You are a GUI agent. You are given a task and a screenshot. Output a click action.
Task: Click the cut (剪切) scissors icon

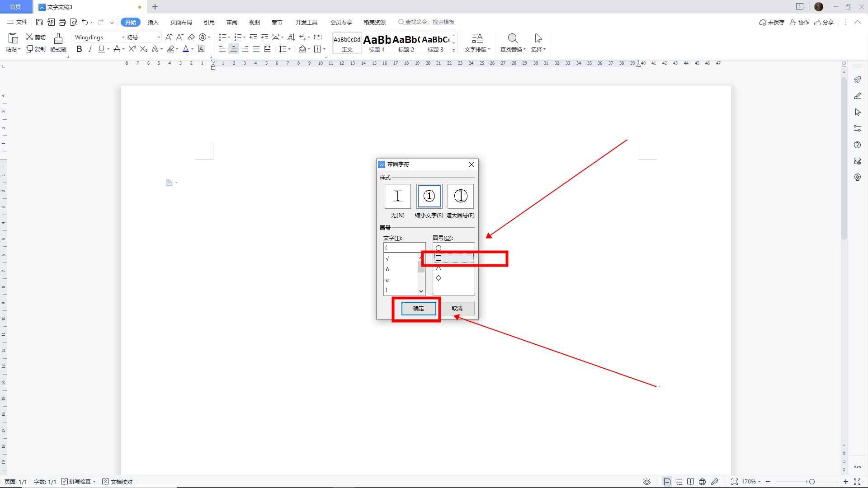(30, 37)
